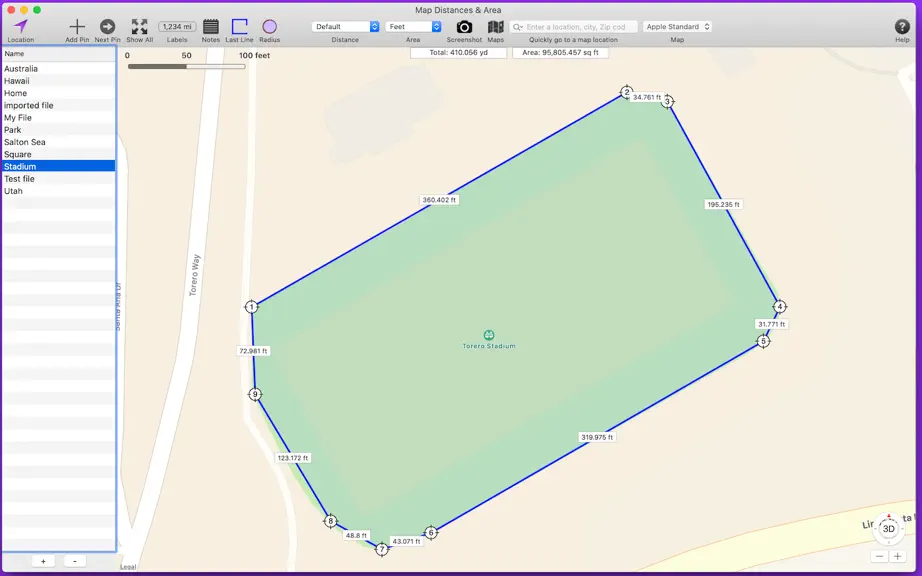Click the location search field
Screen dimensions: 922x576
point(574,26)
